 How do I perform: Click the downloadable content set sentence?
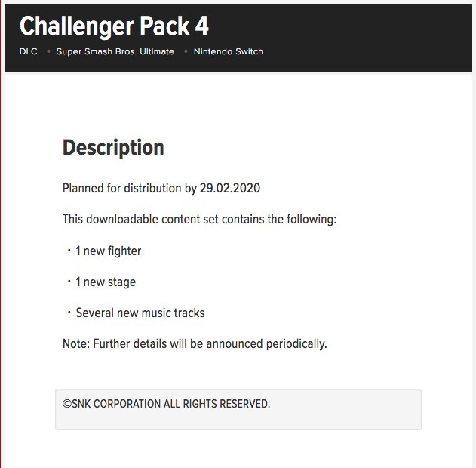199,219
